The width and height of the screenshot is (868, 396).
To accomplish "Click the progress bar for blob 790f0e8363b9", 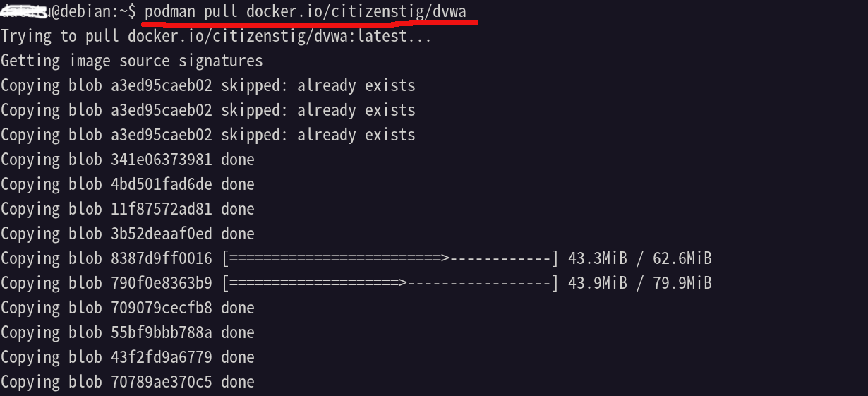I will (390, 283).
